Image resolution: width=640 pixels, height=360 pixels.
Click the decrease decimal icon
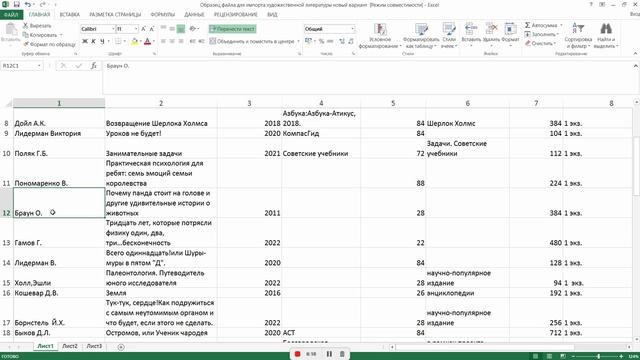point(351,41)
